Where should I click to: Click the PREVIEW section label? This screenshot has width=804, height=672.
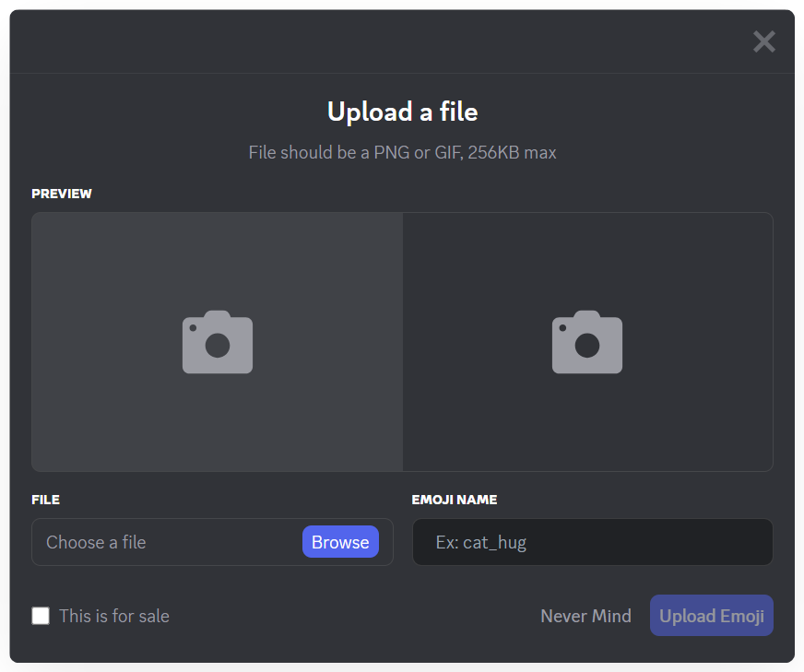pyautogui.click(x=62, y=194)
